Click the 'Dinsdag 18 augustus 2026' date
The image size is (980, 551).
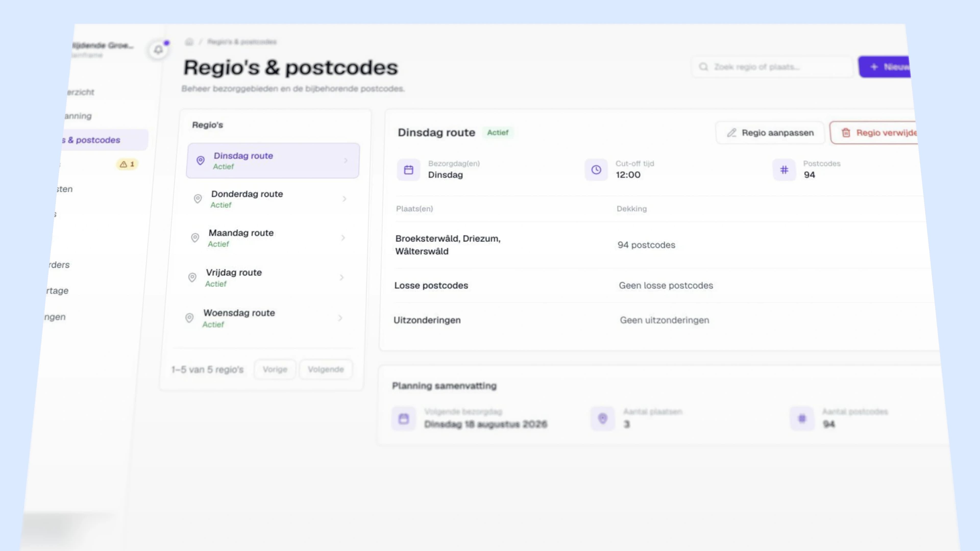pos(485,424)
